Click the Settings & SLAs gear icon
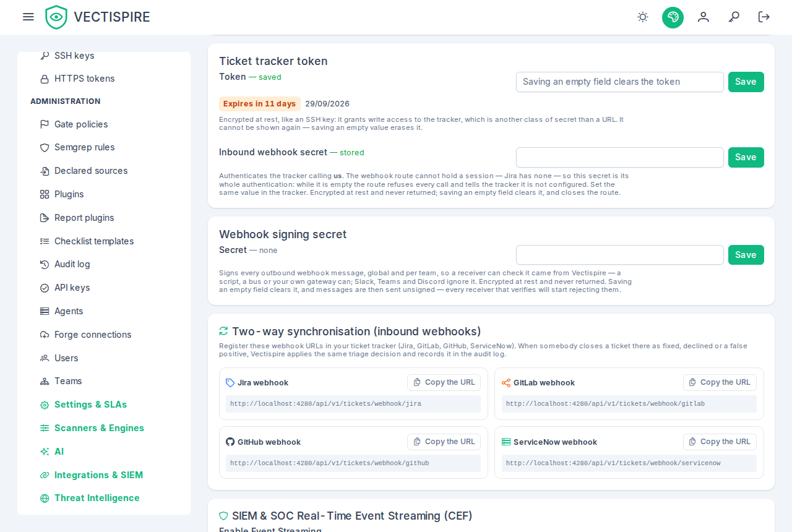The height and width of the screenshot is (532, 792). [45, 405]
